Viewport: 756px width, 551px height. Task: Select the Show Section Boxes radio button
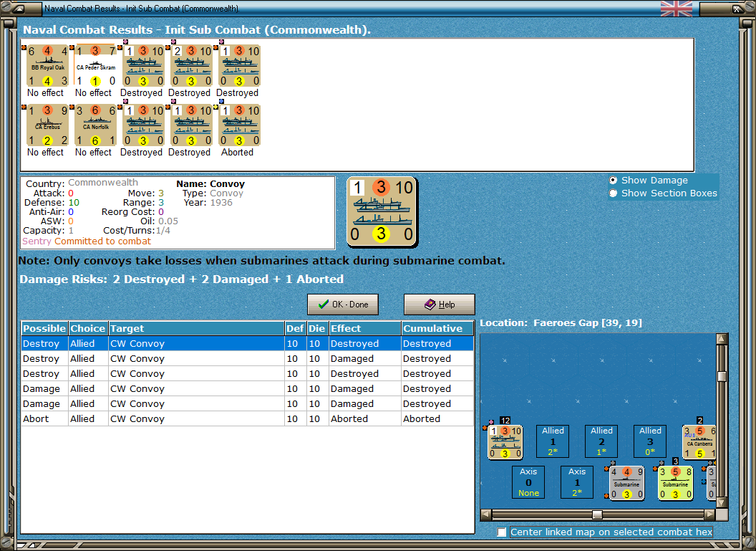[x=613, y=193]
